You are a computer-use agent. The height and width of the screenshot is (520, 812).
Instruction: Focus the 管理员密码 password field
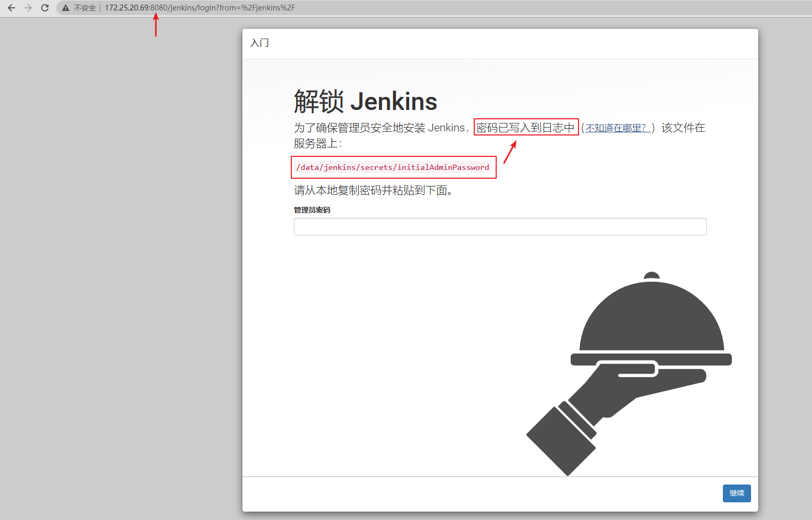coord(500,227)
